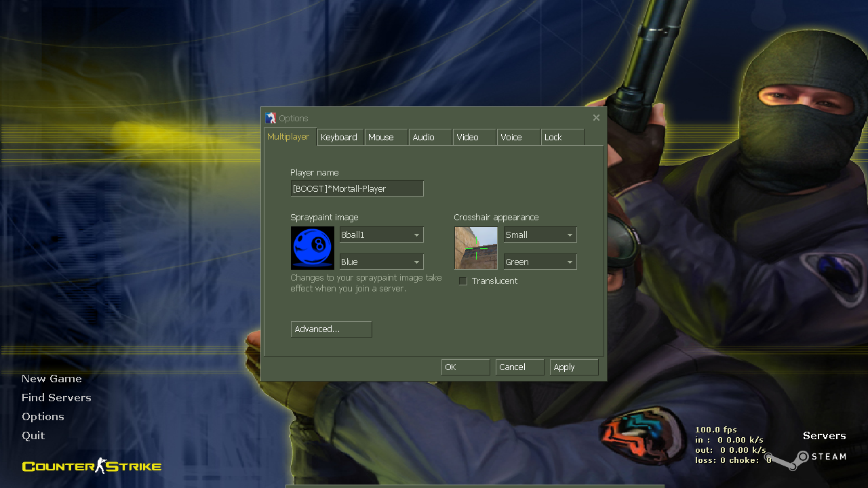This screenshot has width=868, height=488.
Task: Click Find Servers in the main menu
Action: point(56,397)
